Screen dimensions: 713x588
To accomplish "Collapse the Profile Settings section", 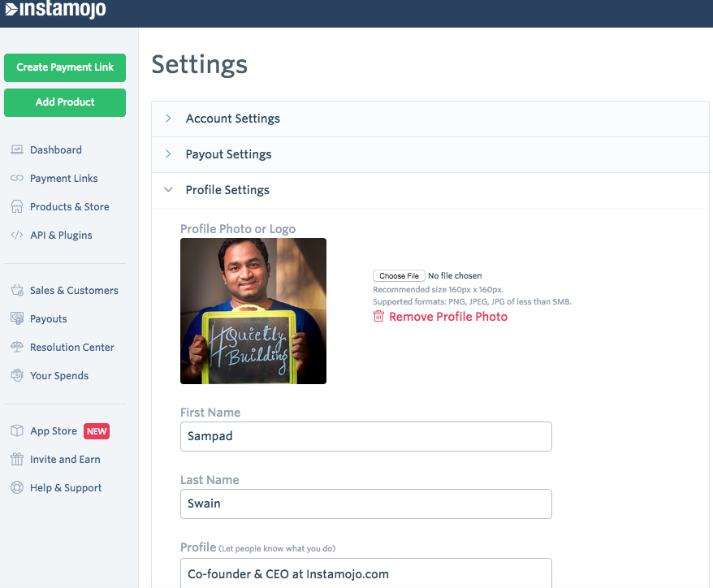I will click(x=227, y=190).
